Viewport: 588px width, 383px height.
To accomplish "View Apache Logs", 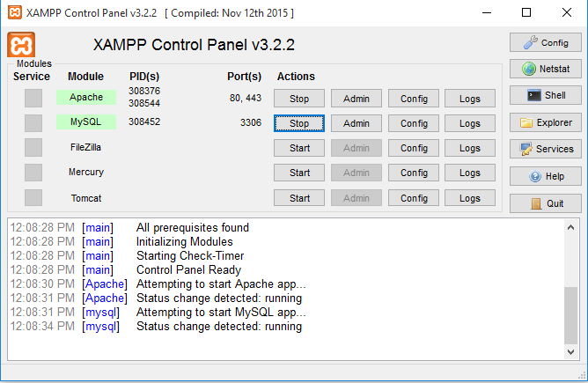I will click(470, 99).
